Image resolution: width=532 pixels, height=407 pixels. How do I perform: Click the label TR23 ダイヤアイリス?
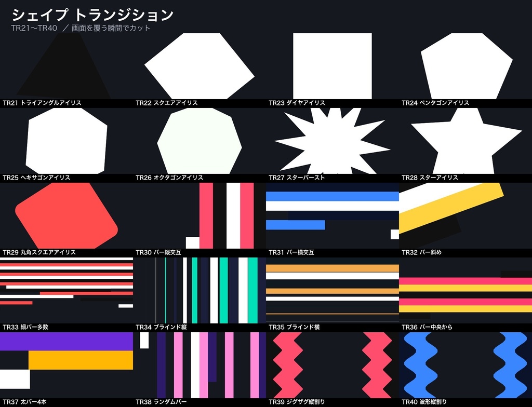point(297,103)
